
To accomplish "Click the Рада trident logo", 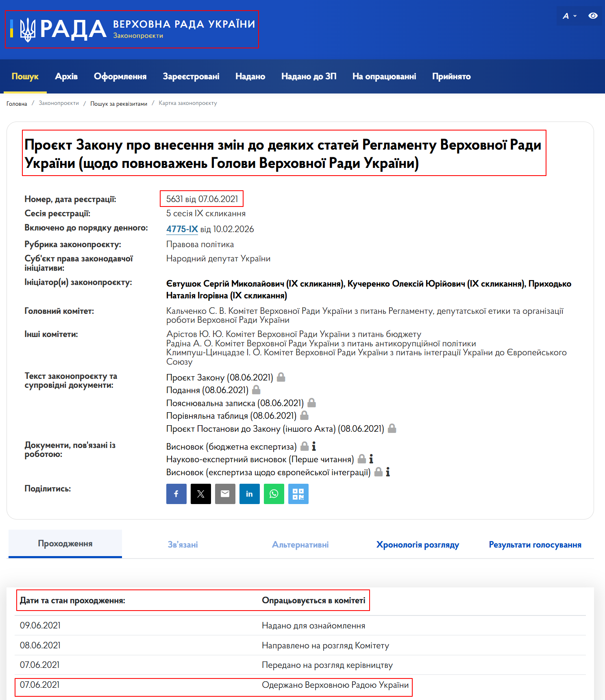I will (x=28, y=30).
